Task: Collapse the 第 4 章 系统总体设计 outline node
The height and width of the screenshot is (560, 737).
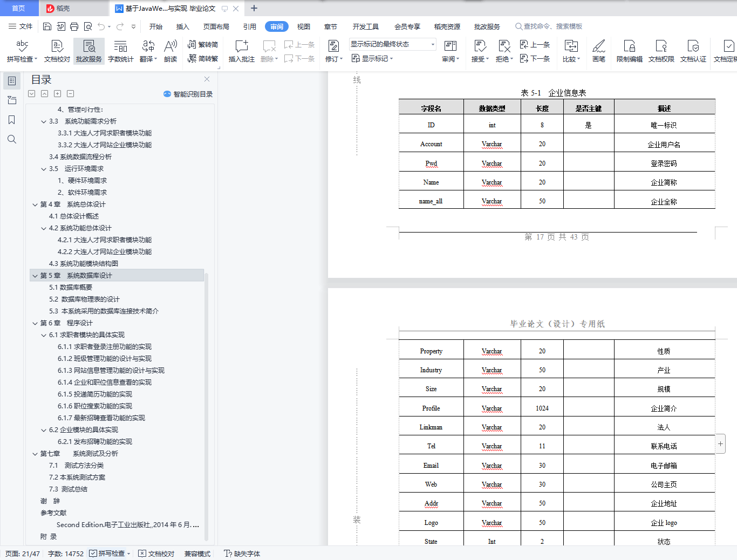Action: click(35, 204)
